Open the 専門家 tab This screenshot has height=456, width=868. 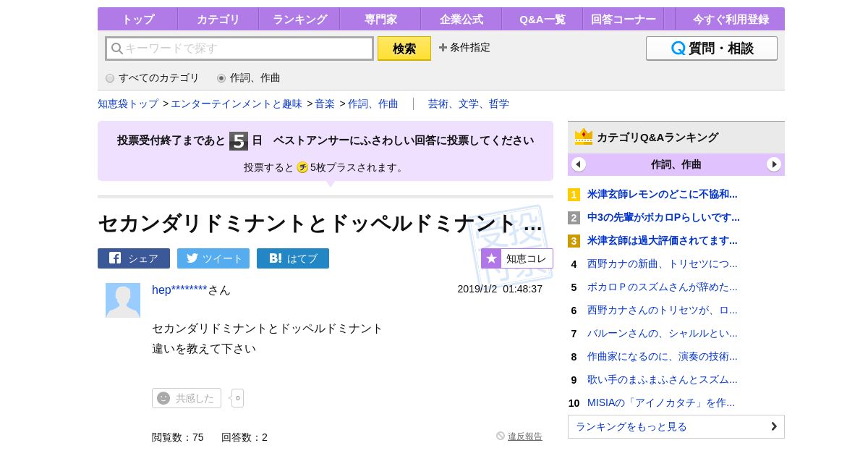(380, 19)
